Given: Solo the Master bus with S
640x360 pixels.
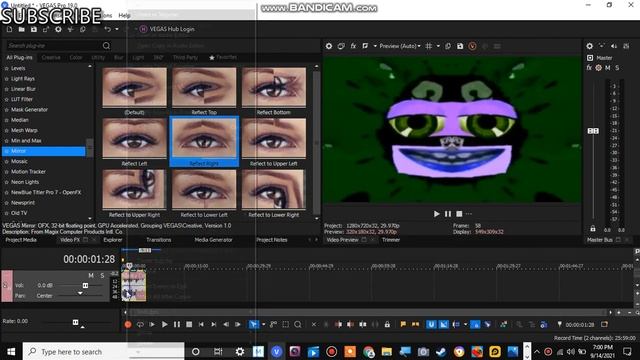Looking at the screenshot, I should [617, 68].
